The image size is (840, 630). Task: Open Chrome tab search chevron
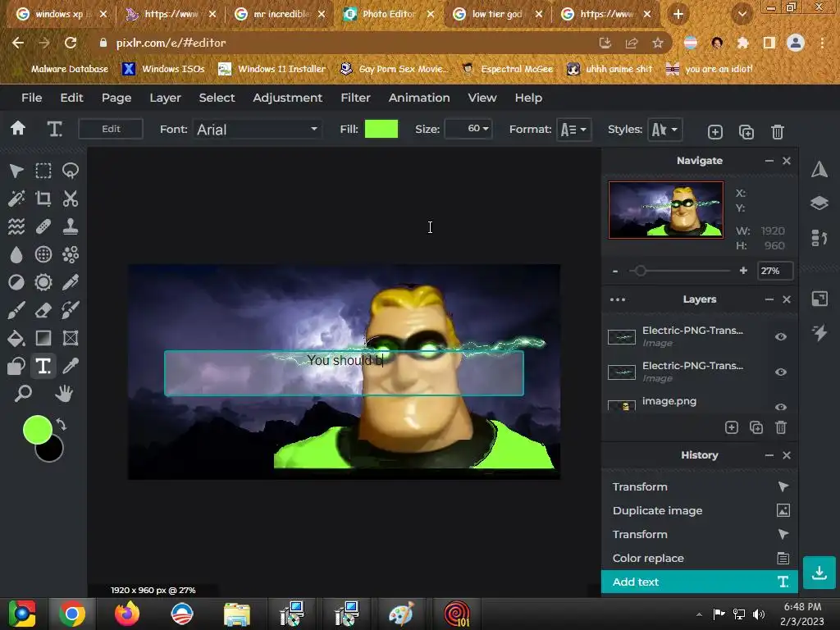[742, 14]
